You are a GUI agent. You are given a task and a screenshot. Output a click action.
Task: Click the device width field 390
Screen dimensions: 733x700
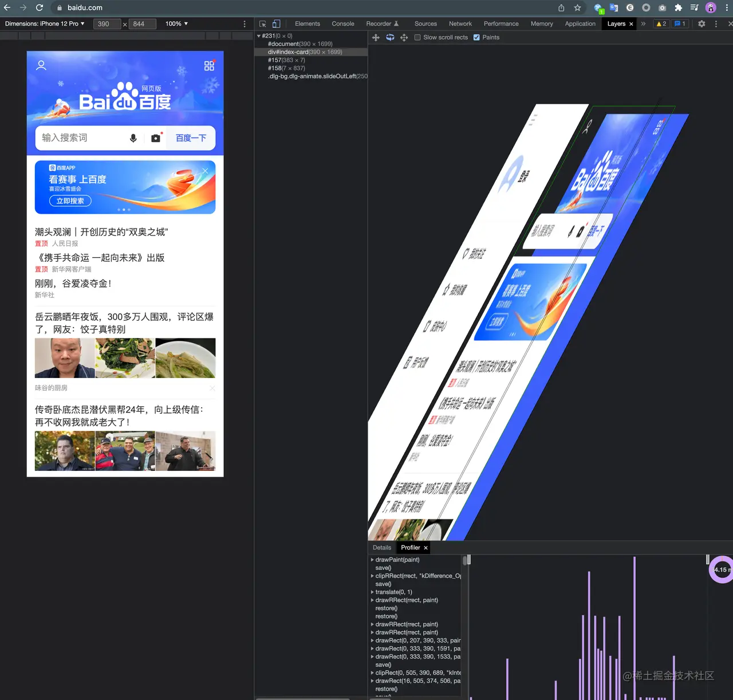pyautogui.click(x=107, y=24)
